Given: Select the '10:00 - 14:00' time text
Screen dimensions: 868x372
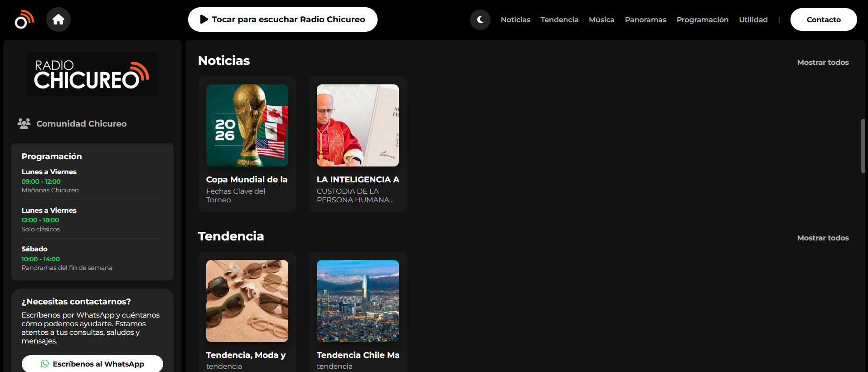Looking at the screenshot, I should (x=41, y=259).
